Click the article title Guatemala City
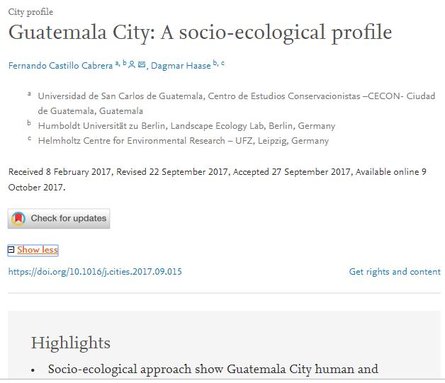Screen dimensions: 445x383 coord(200,32)
